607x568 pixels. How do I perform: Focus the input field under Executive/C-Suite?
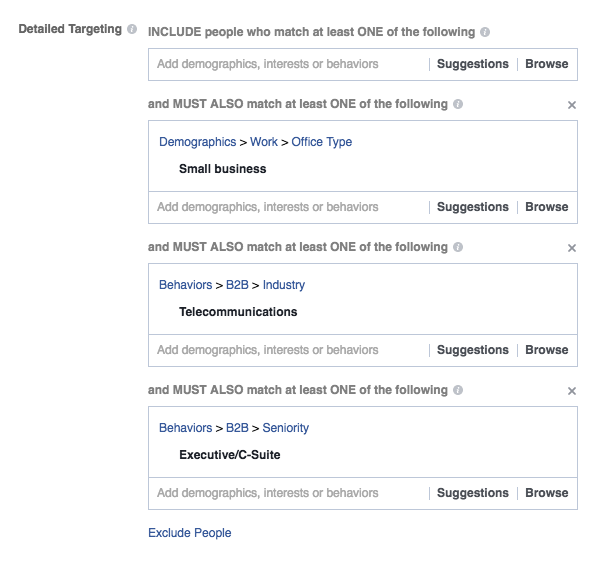point(288,493)
